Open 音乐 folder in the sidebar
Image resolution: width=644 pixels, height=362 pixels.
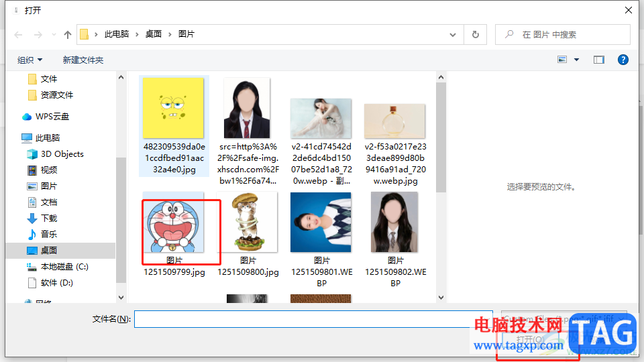tap(42, 235)
